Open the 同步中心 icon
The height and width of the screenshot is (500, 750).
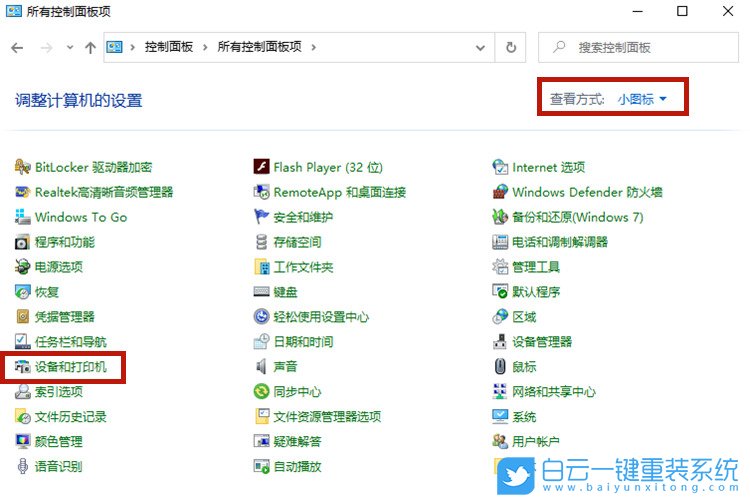click(x=261, y=391)
